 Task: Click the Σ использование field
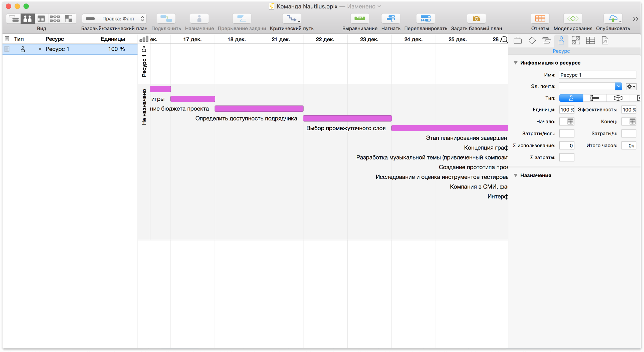click(x=567, y=145)
